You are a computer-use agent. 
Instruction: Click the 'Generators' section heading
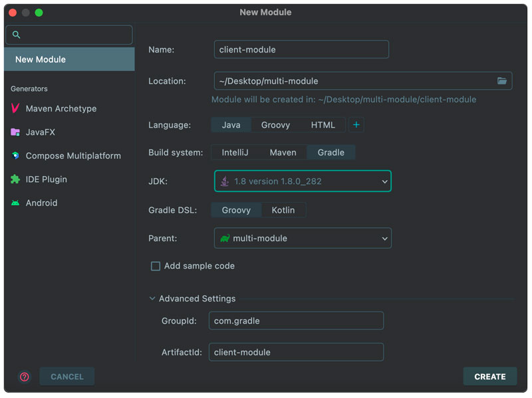coord(29,89)
